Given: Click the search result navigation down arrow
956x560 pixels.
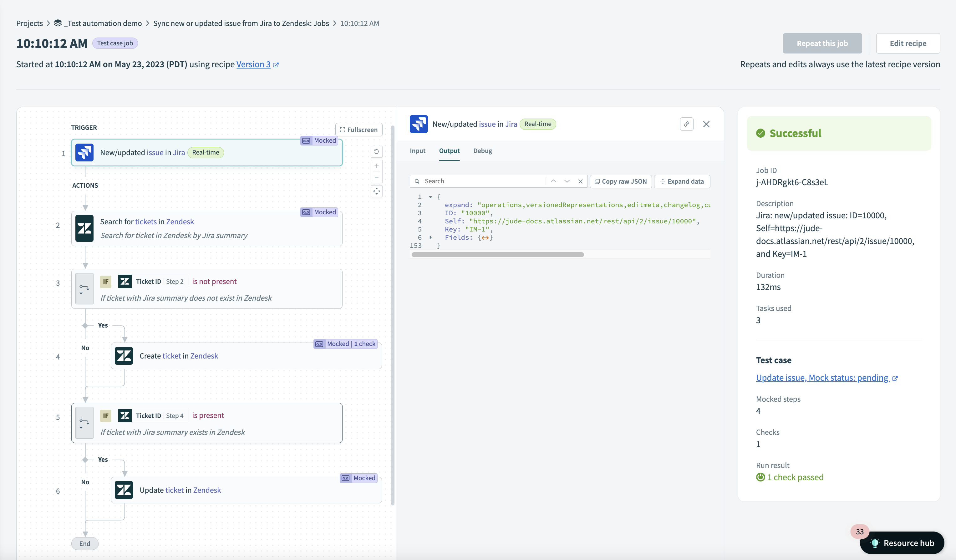Looking at the screenshot, I should tap(566, 181).
